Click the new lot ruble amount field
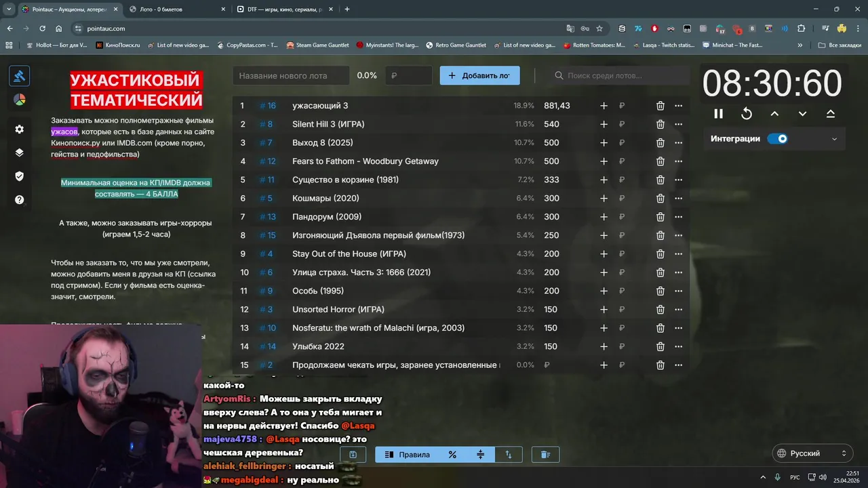868x488 pixels. tap(408, 76)
